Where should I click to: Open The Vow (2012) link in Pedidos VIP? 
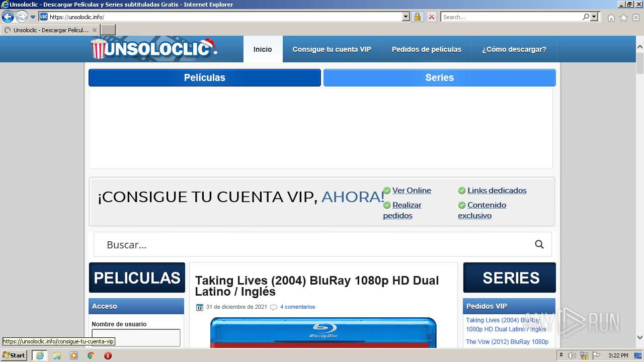point(507,342)
